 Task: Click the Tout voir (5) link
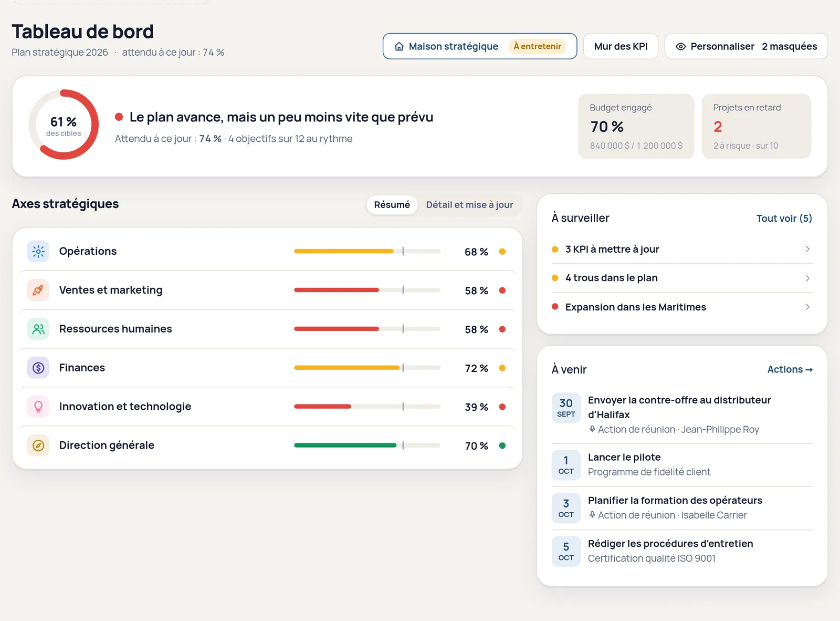pyautogui.click(x=784, y=219)
